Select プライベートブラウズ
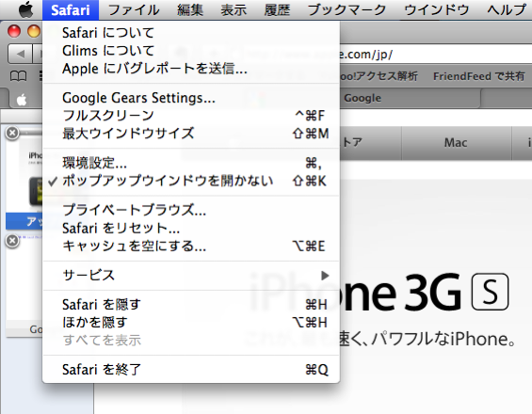 tap(191, 210)
